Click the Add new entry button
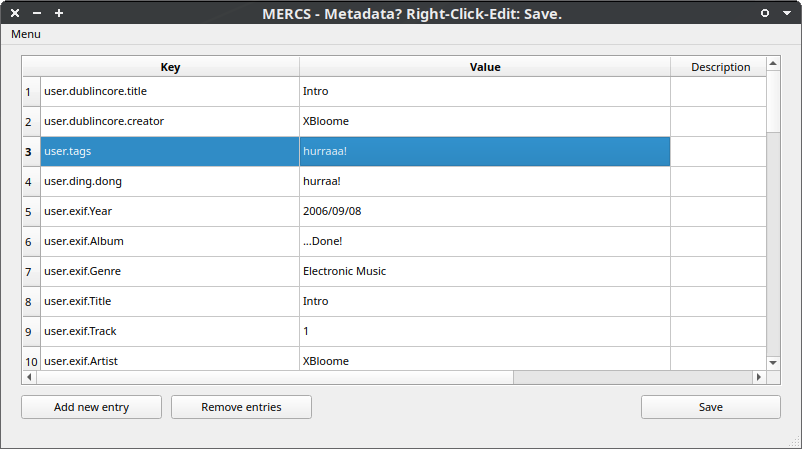 (91, 407)
